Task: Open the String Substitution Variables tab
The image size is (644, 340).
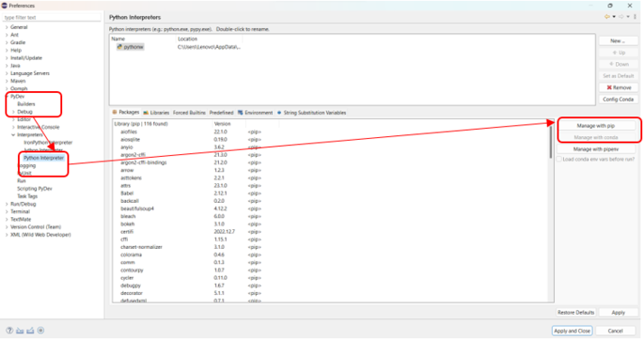Action: [312, 113]
